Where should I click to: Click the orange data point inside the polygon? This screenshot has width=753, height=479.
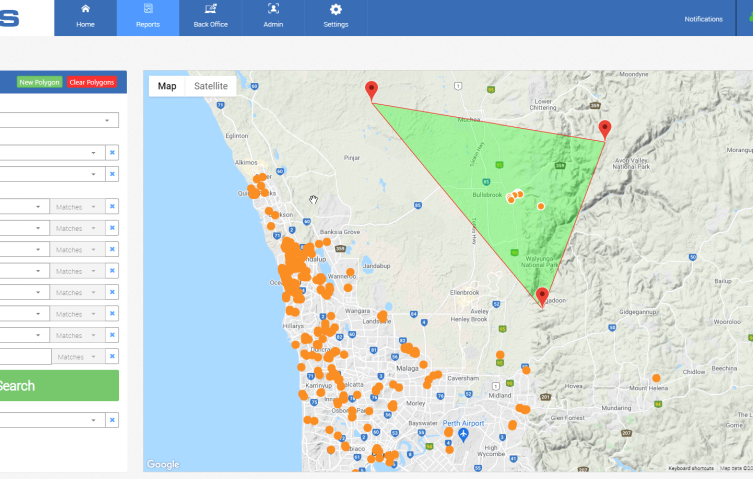(x=541, y=206)
